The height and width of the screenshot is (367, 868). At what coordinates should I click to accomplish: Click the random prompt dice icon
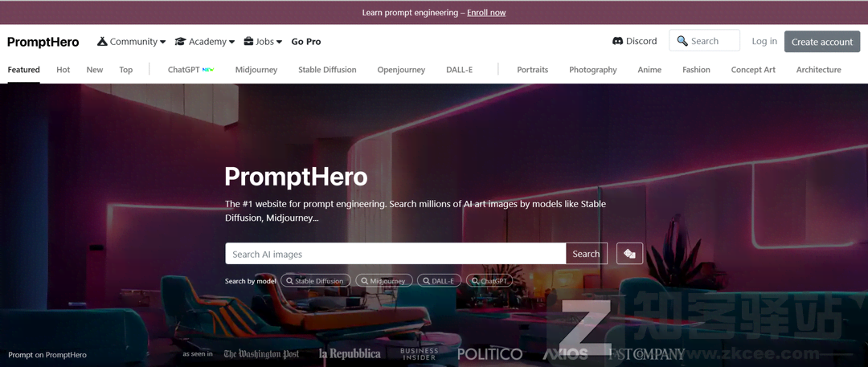629,254
